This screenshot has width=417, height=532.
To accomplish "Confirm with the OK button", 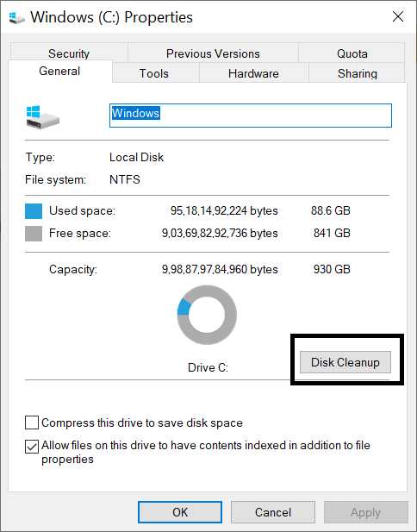I will [180, 512].
